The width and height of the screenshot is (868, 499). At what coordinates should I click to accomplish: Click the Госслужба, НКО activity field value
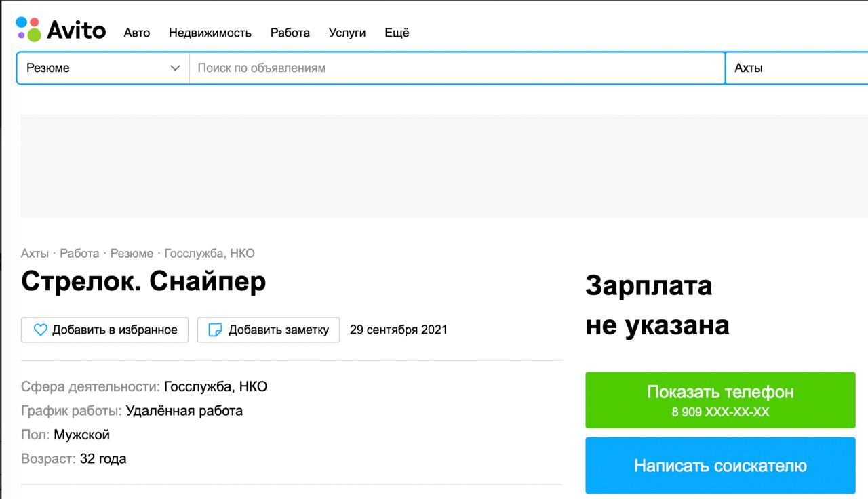pos(216,387)
